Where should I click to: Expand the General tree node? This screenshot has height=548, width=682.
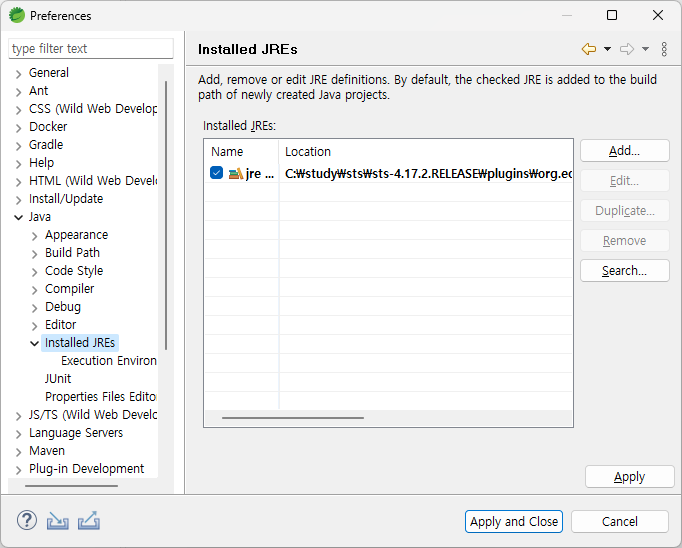coord(18,74)
